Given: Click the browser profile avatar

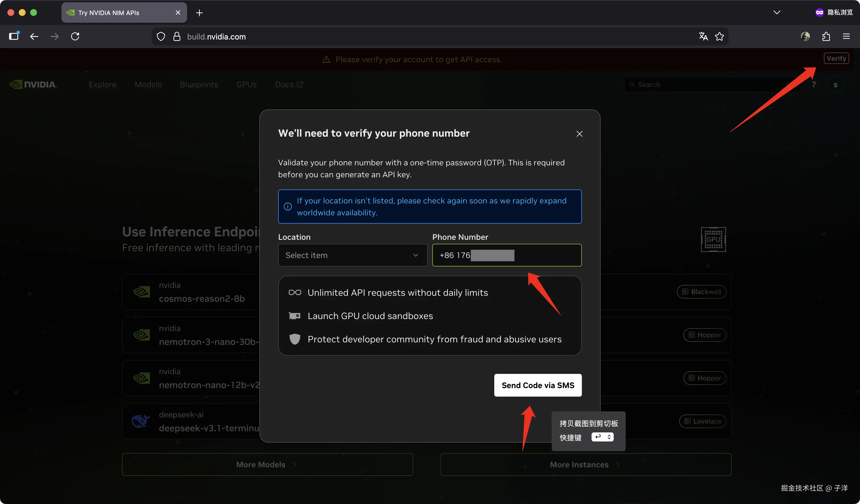Looking at the screenshot, I should point(805,36).
